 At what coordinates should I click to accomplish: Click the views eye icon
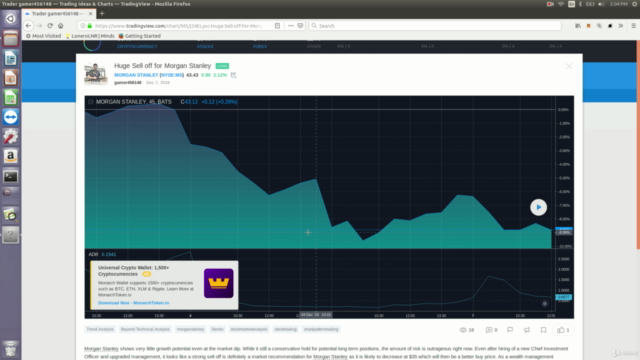pyautogui.click(x=463, y=330)
